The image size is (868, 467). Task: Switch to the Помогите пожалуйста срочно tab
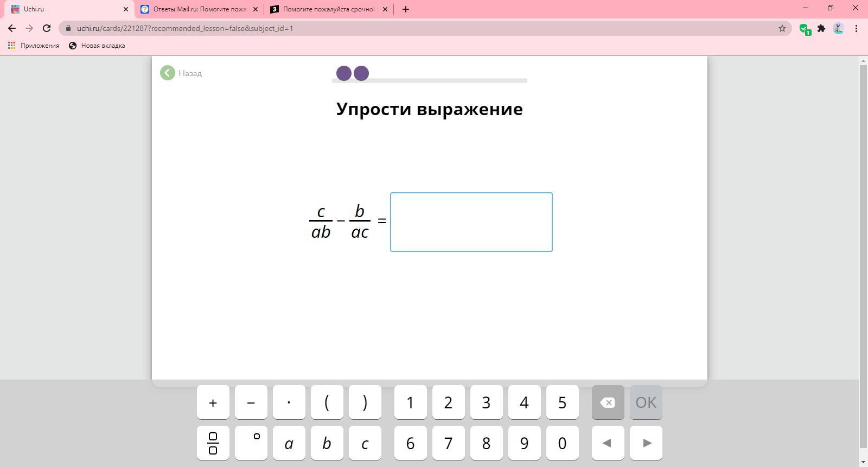329,9
